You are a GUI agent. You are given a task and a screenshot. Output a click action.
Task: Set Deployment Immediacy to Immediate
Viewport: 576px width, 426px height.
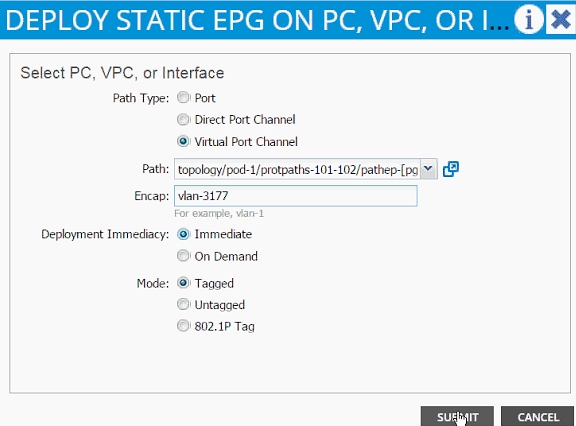[183, 234]
